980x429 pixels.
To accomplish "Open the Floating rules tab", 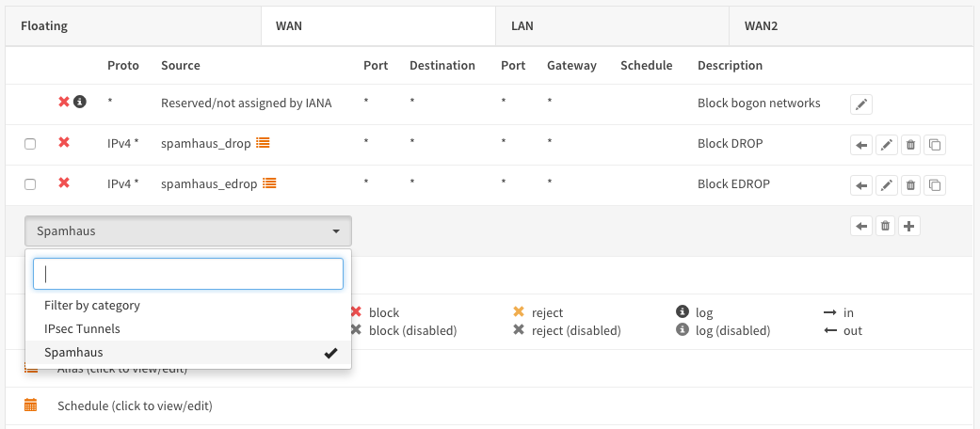I will tap(44, 26).
